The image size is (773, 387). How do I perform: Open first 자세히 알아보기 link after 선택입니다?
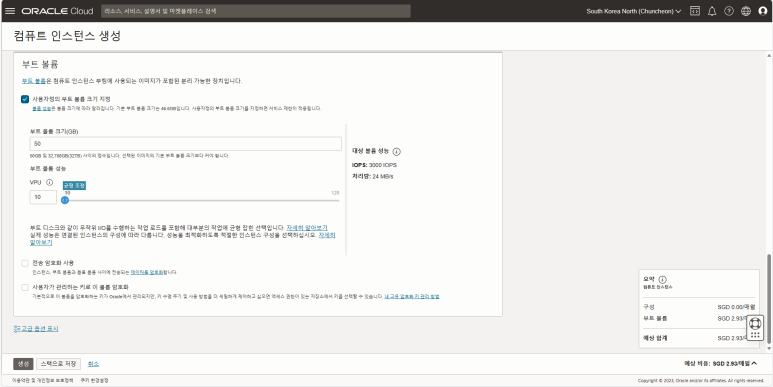(307, 228)
